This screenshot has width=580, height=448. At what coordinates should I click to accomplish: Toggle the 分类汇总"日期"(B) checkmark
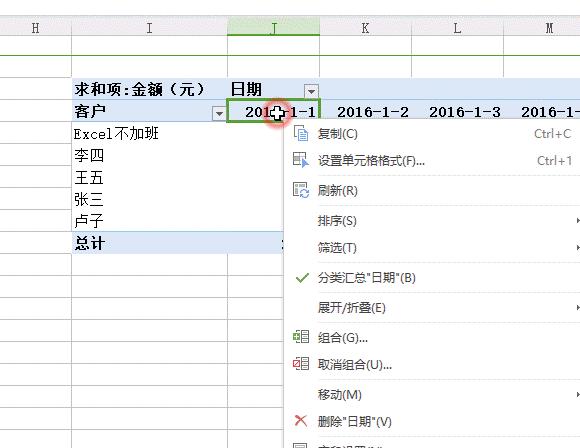click(302, 278)
